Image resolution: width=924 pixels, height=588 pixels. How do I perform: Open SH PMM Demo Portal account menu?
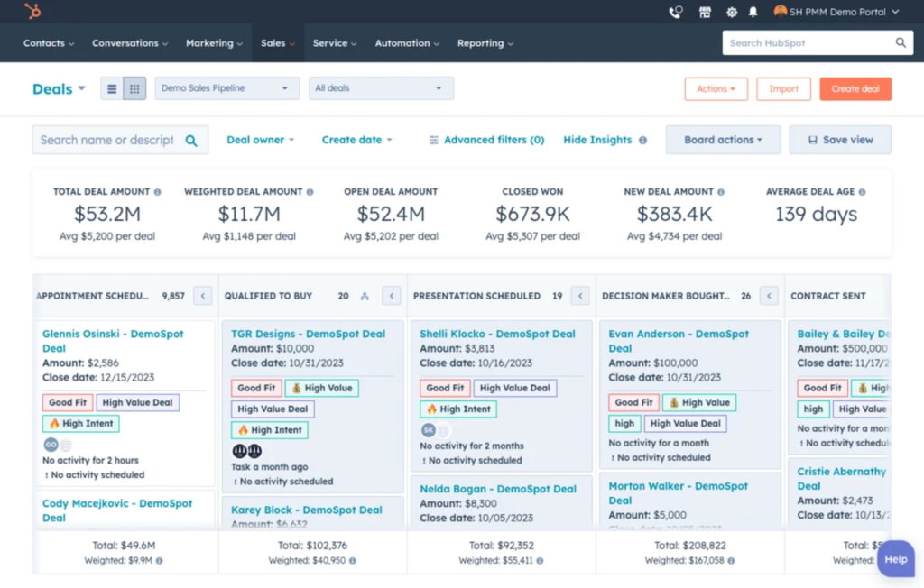point(836,12)
